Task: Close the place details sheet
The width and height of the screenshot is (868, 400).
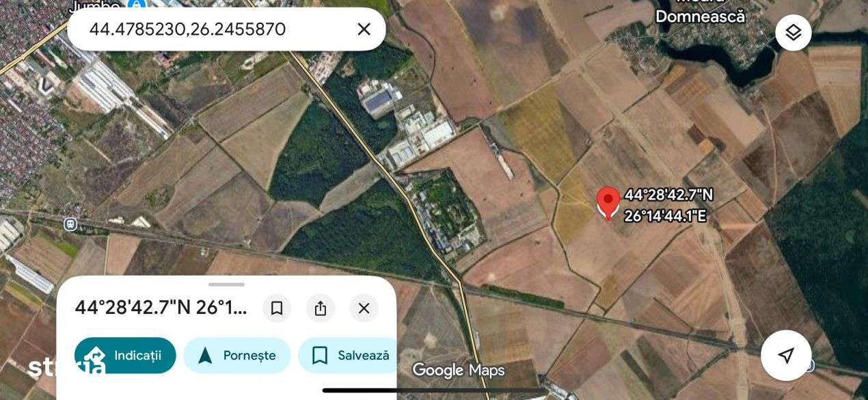Action: pyautogui.click(x=364, y=308)
